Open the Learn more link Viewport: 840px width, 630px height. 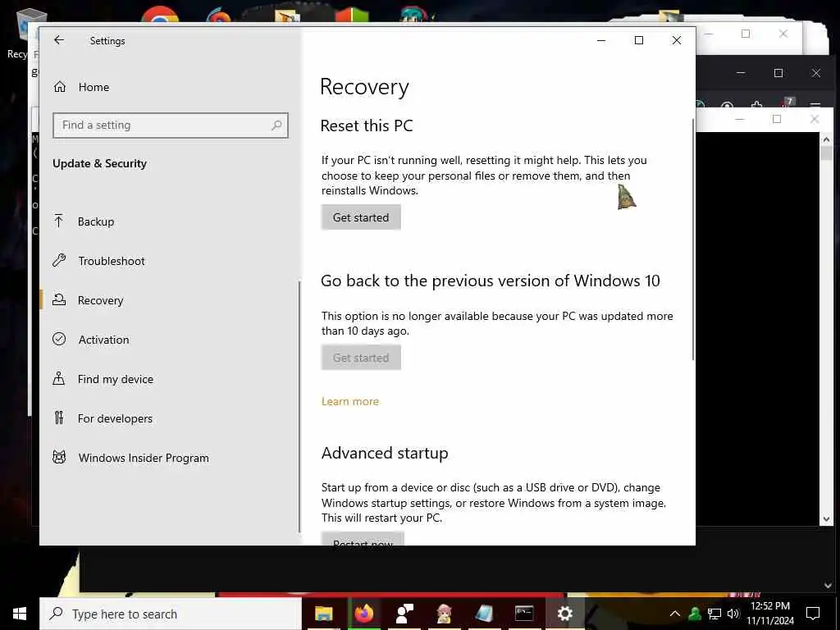click(350, 401)
